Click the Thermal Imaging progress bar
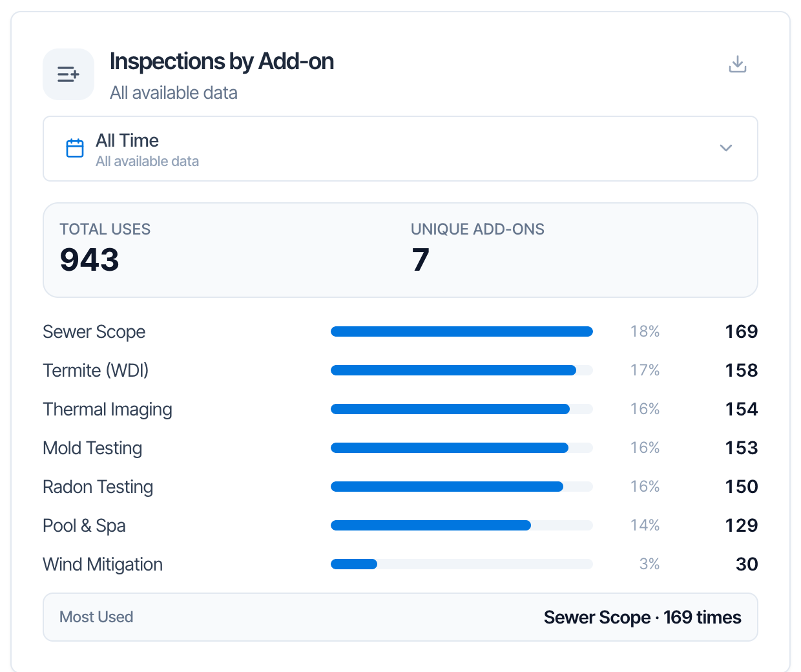 point(462,409)
